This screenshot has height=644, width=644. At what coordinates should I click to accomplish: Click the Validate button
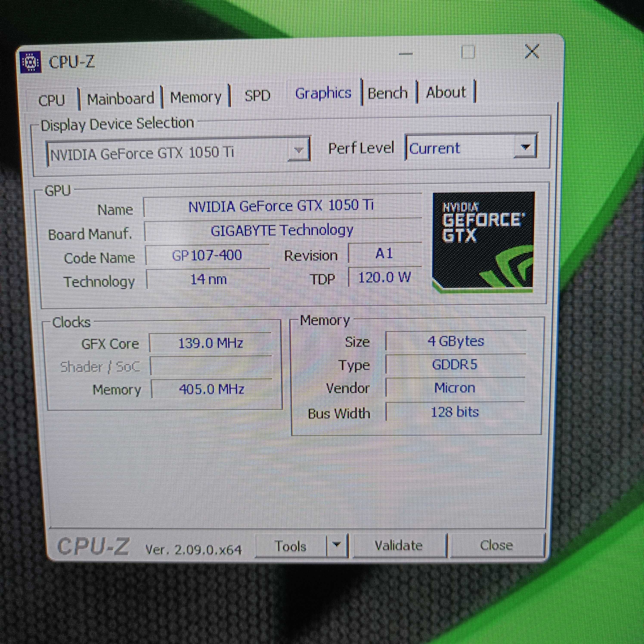pos(399,546)
